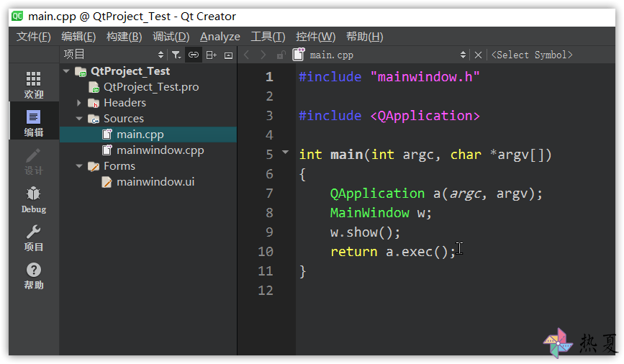Open the Help (帮助) mode
The image size is (624, 364).
point(33,276)
